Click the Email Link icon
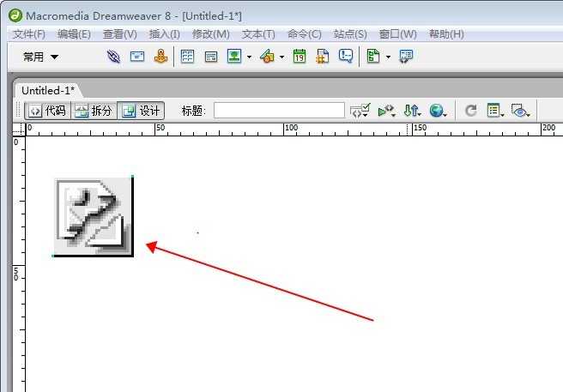 (x=137, y=57)
